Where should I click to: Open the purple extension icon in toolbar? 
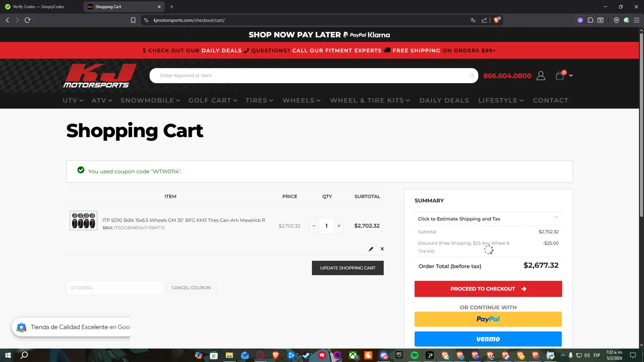click(x=580, y=20)
